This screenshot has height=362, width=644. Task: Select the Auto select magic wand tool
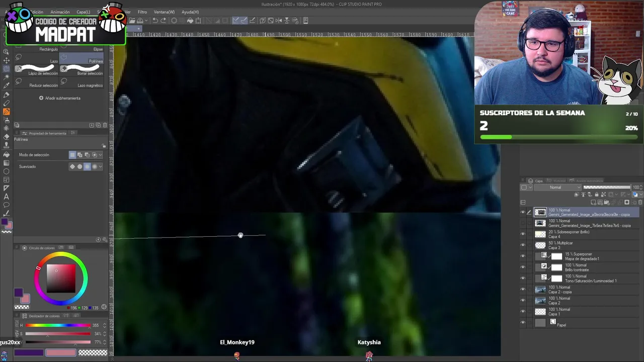tap(7, 77)
